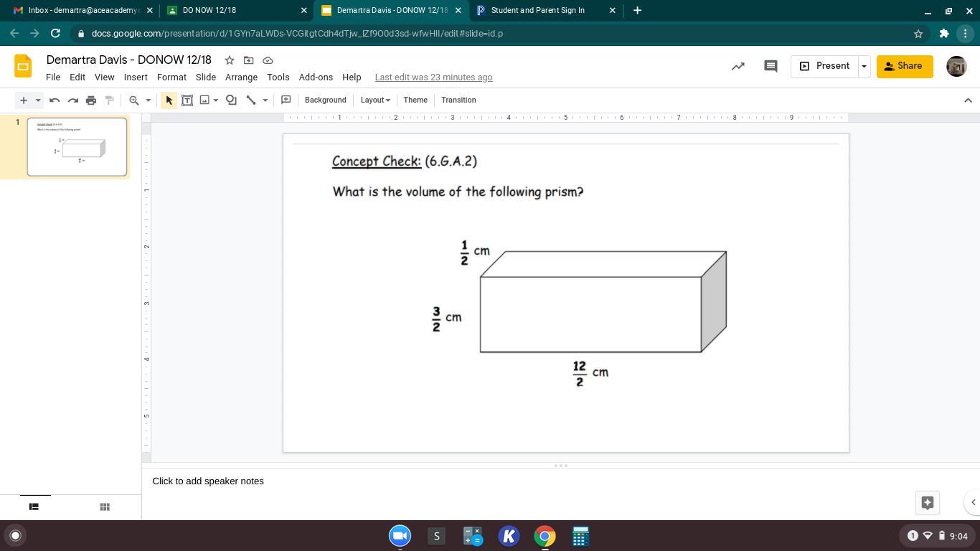This screenshot has width=980, height=551.
Task: Click the Undo arrow
Action: 55,100
